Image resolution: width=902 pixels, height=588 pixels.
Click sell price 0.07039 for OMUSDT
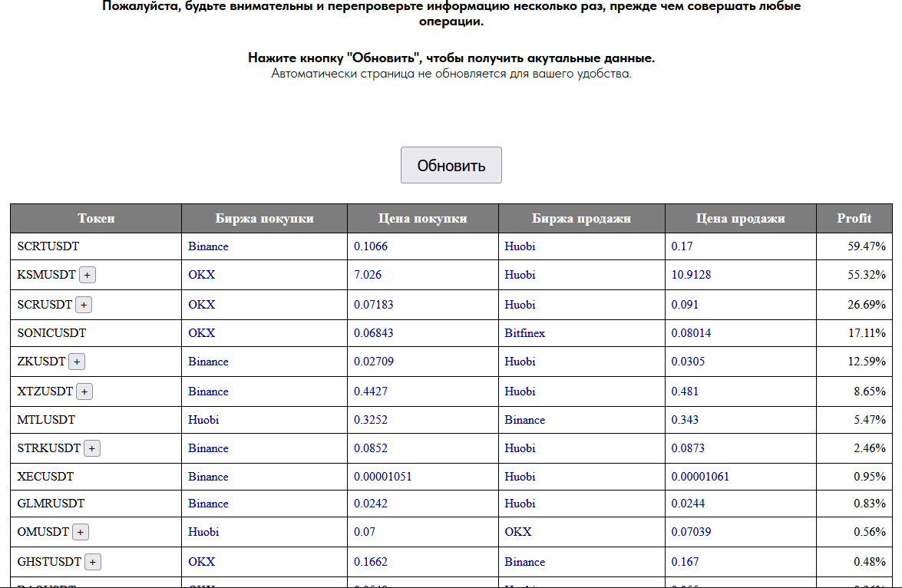point(687,531)
